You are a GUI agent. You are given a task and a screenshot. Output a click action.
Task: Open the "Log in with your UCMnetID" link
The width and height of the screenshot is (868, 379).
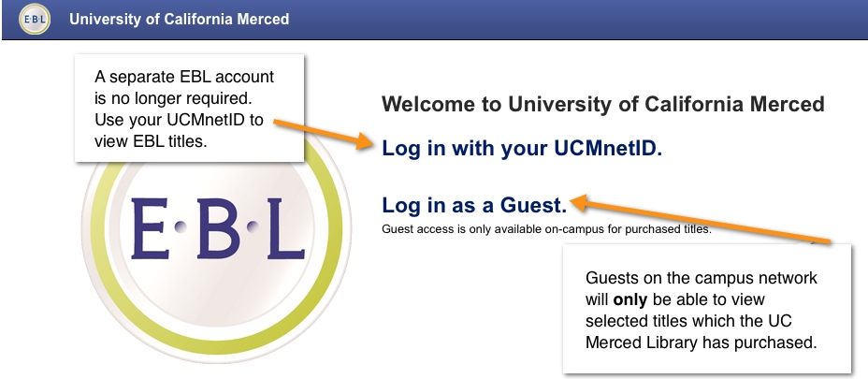pyautogui.click(x=522, y=148)
